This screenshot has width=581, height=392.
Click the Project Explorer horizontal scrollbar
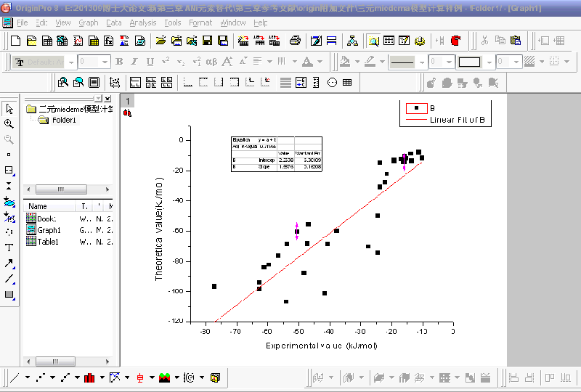pyautogui.click(x=62, y=189)
